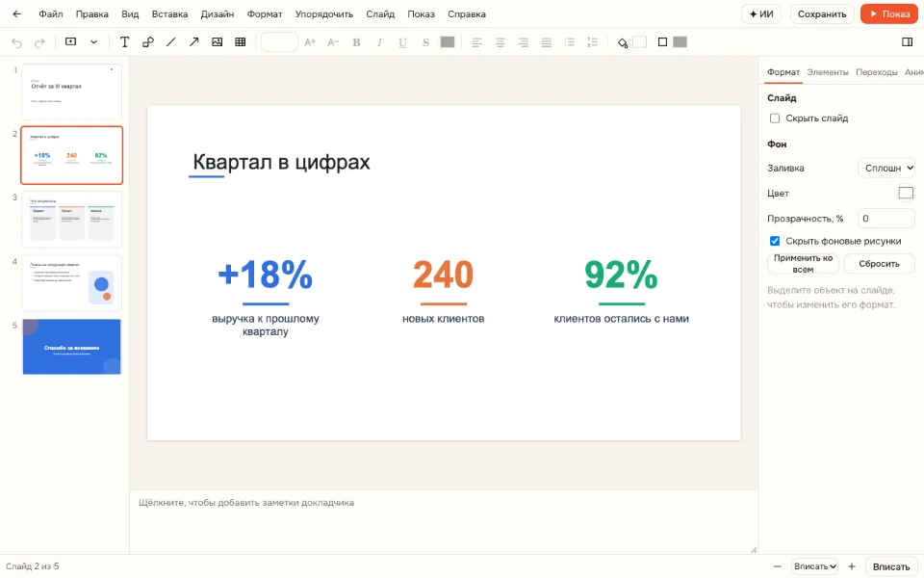Viewport: 924px width, 578px height.
Task: Select the Arrow tool
Action: tap(193, 41)
